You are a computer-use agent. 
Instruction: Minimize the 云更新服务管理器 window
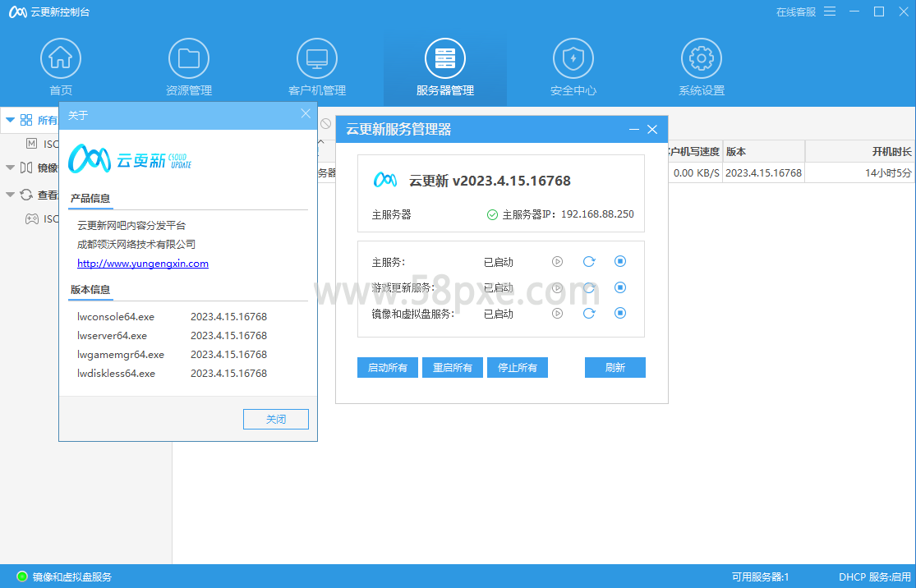click(634, 129)
